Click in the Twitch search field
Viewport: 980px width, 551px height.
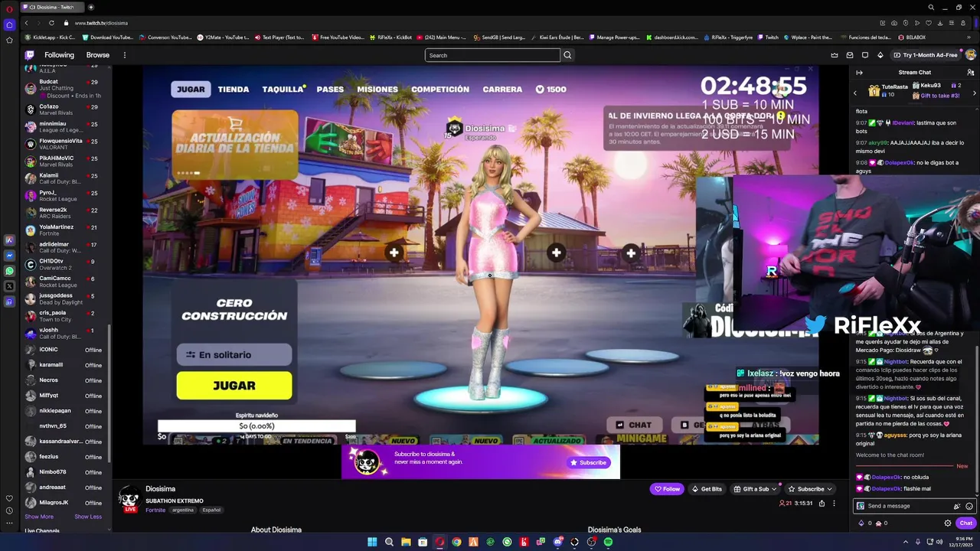(492, 55)
